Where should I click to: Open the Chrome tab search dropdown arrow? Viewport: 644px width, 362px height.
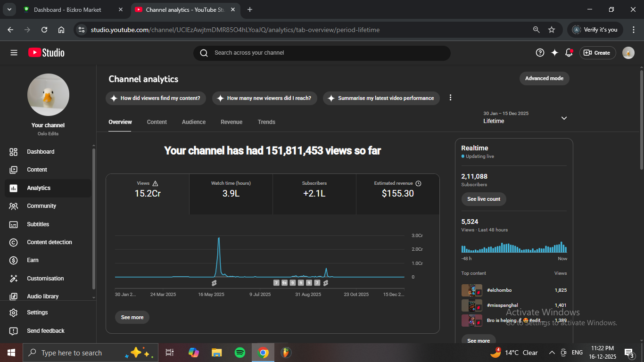tap(9, 9)
